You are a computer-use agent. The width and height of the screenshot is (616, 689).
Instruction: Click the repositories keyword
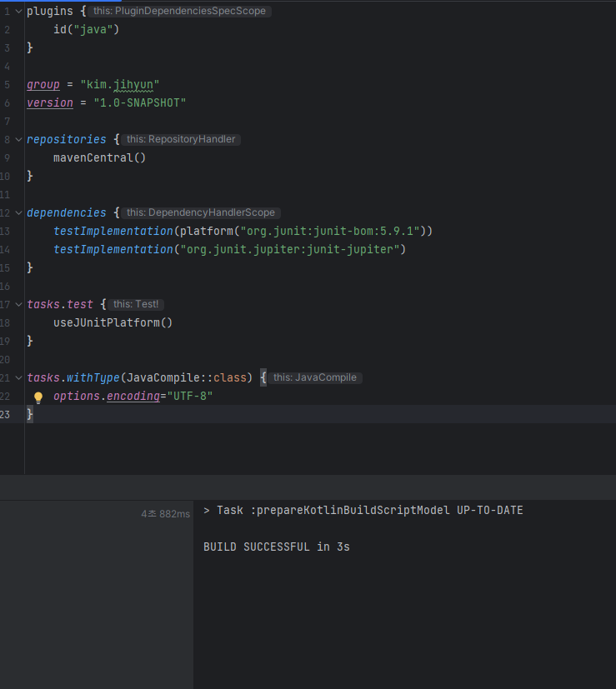tap(67, 140)
